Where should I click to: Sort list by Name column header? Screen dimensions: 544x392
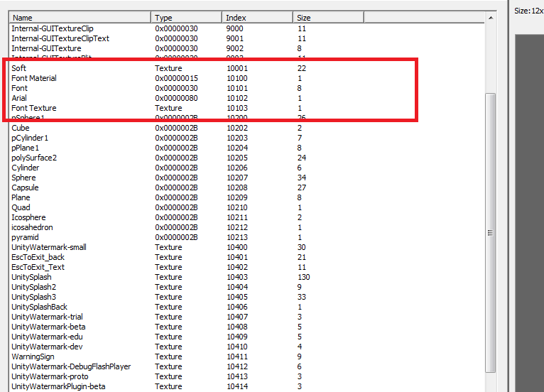click(80, 17)
